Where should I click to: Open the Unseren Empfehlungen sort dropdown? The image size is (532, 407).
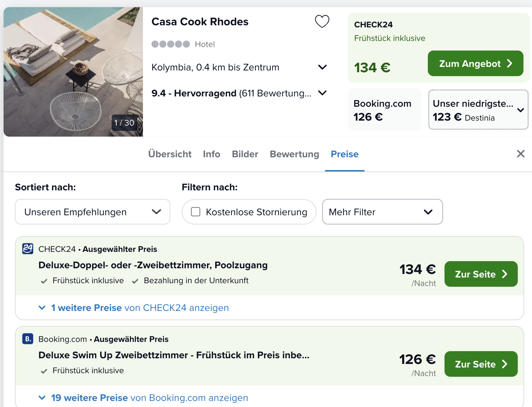92,212
